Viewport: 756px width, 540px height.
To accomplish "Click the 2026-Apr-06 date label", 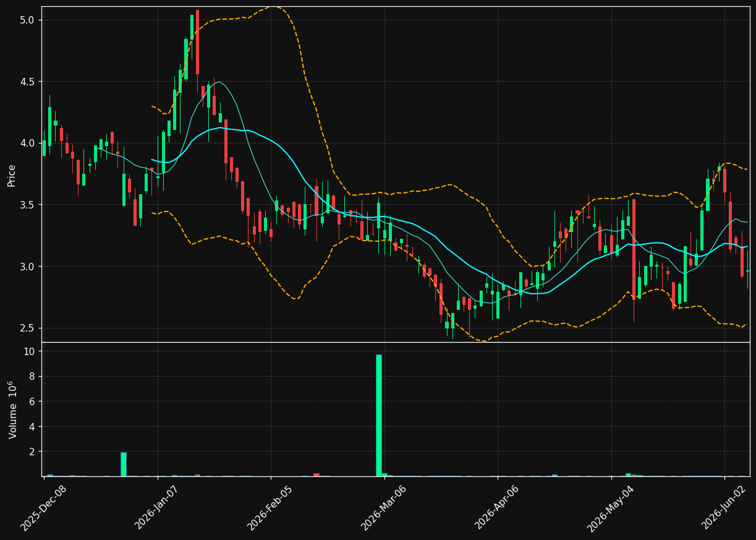I will coord(498,508).
